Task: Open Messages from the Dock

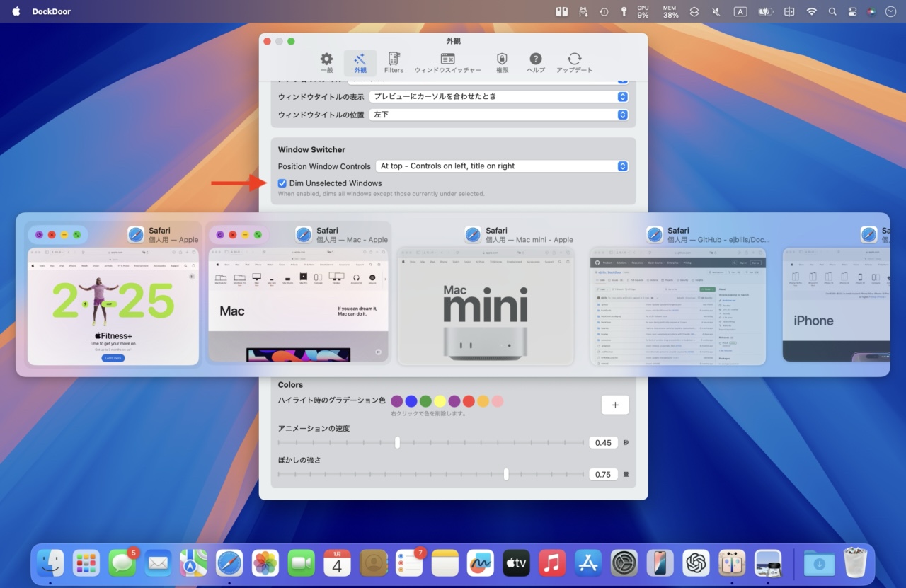Action: [122, 563]
